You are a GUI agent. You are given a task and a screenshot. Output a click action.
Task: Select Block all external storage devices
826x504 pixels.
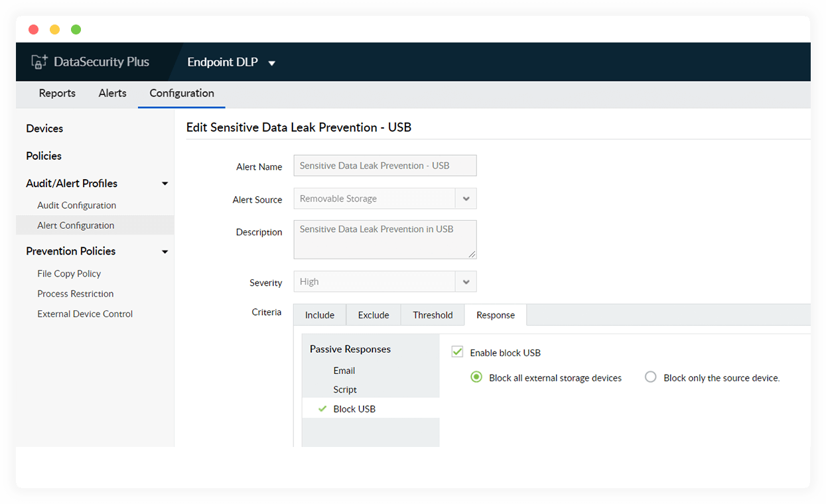(x=476, y=377)
